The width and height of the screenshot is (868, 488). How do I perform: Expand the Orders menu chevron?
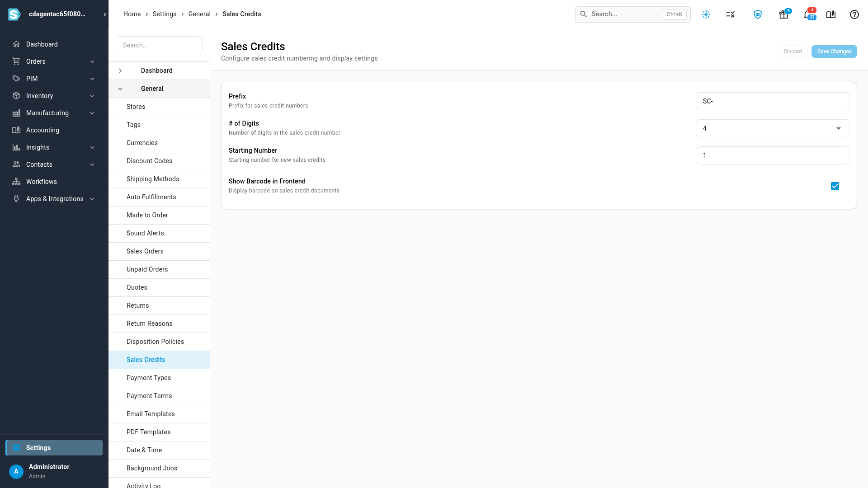(92, 61)
